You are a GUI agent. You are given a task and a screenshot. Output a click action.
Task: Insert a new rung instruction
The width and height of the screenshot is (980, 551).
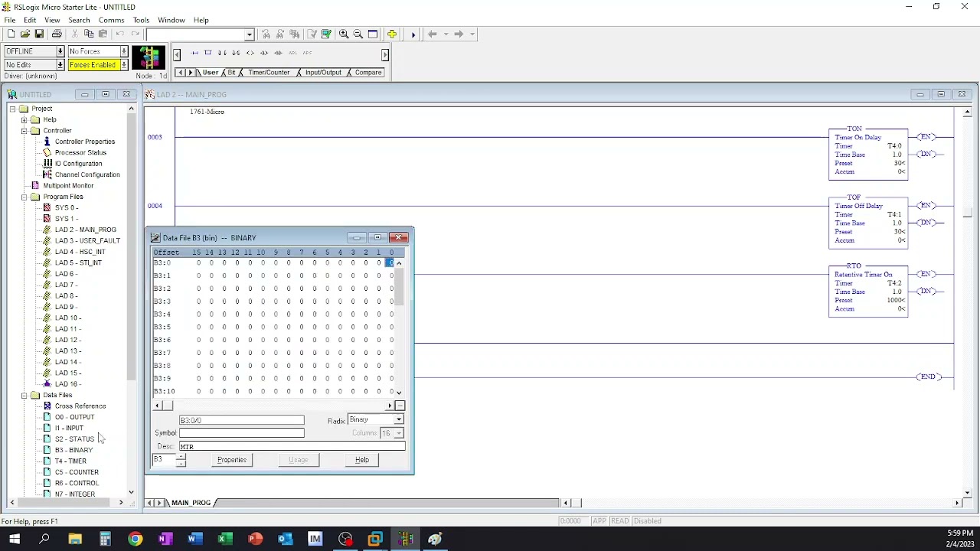[194, 53]
